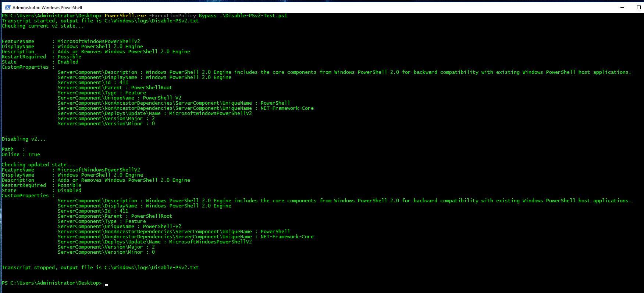Click the blinking cursor at the final prompt
This screenshot has height=293, width=644.
(106, 284)
